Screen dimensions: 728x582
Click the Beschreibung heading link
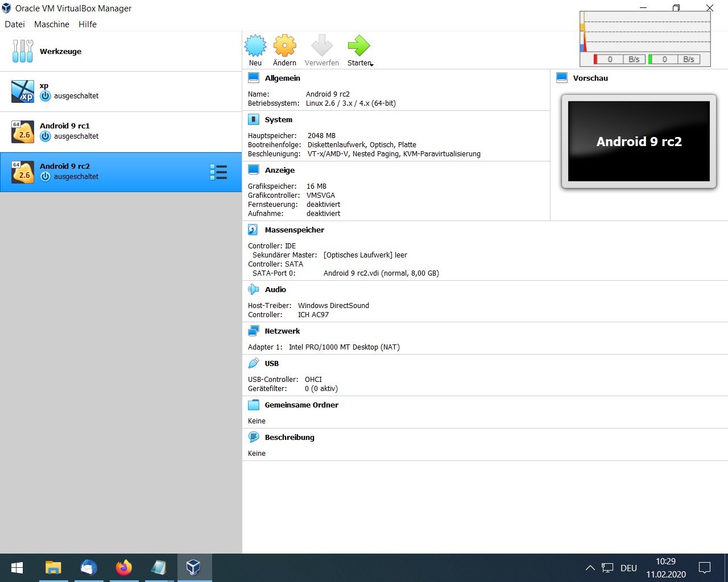point(289,437)
